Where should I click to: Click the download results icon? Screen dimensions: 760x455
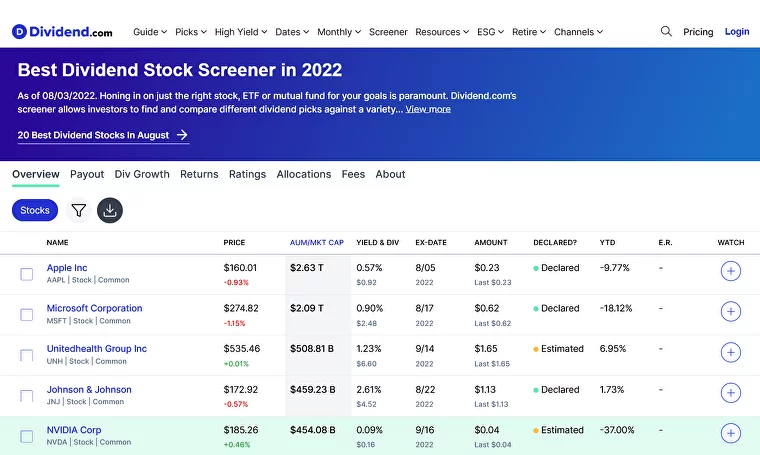coord(110,211)
